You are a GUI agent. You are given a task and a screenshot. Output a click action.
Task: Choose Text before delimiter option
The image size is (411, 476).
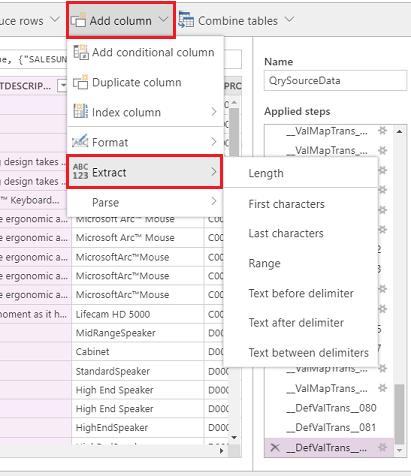point(301,293)
